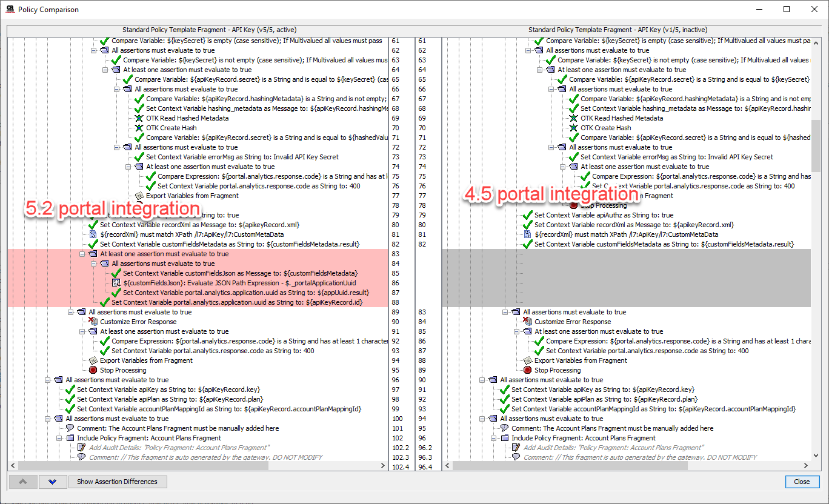The width and height of the screenshot is (829, 504).
Task: Click line number 88 in v5/5 number column
Action: click(396, 302)
